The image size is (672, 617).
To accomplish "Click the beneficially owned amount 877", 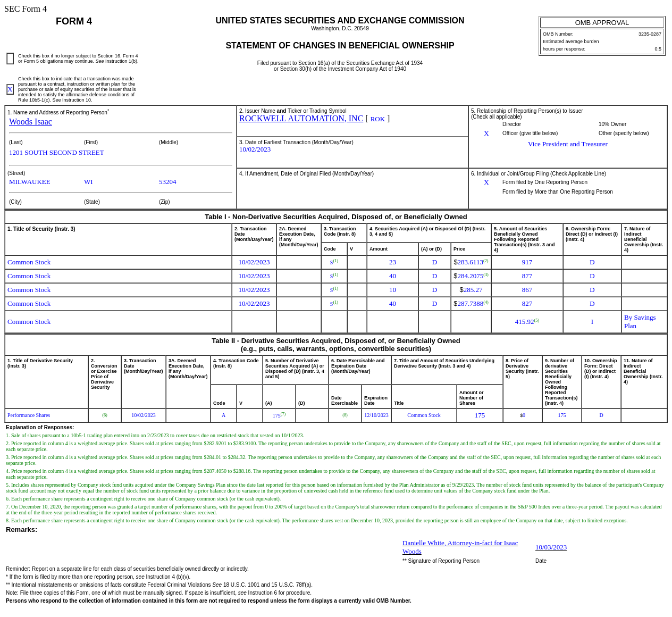I will tap(527, 276).
